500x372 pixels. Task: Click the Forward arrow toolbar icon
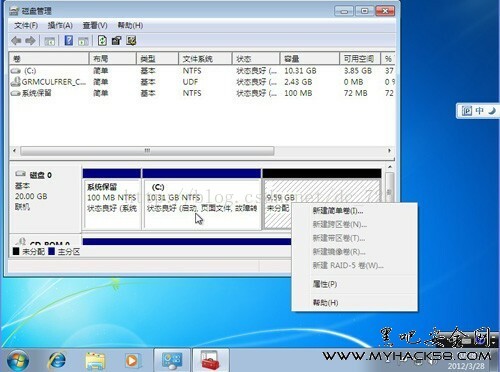coord(30,41)
